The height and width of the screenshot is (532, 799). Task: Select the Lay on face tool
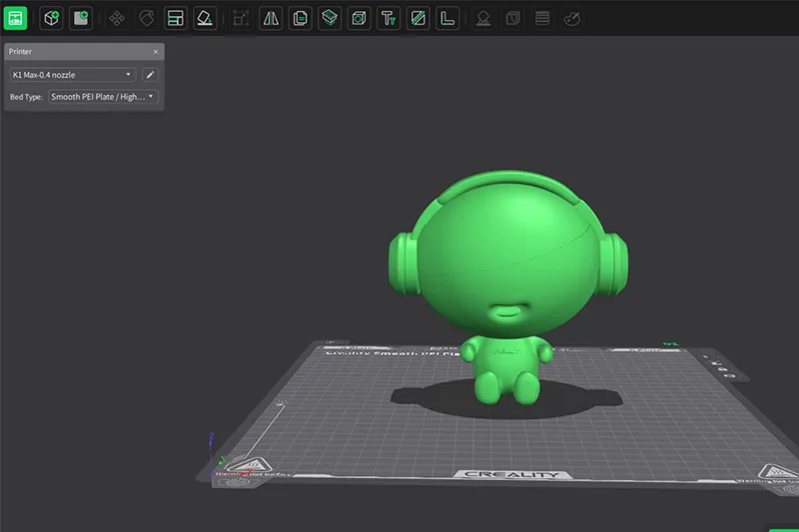[205, 18]
